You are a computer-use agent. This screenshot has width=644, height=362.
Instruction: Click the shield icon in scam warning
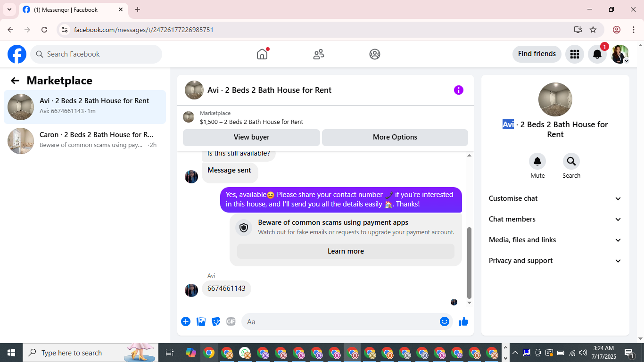click(x=244, y=228)
